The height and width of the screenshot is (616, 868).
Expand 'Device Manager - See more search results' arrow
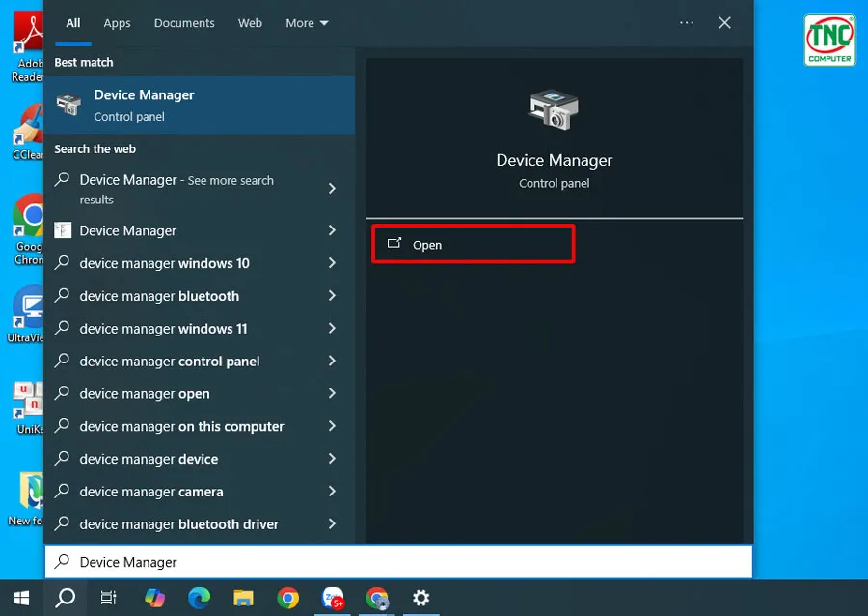click(332, 189)
